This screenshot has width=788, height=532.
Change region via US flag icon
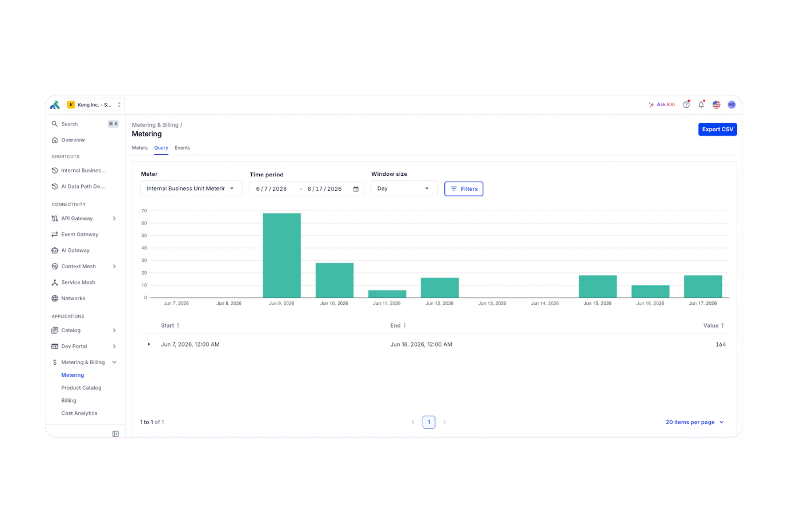tap(717, 105)
